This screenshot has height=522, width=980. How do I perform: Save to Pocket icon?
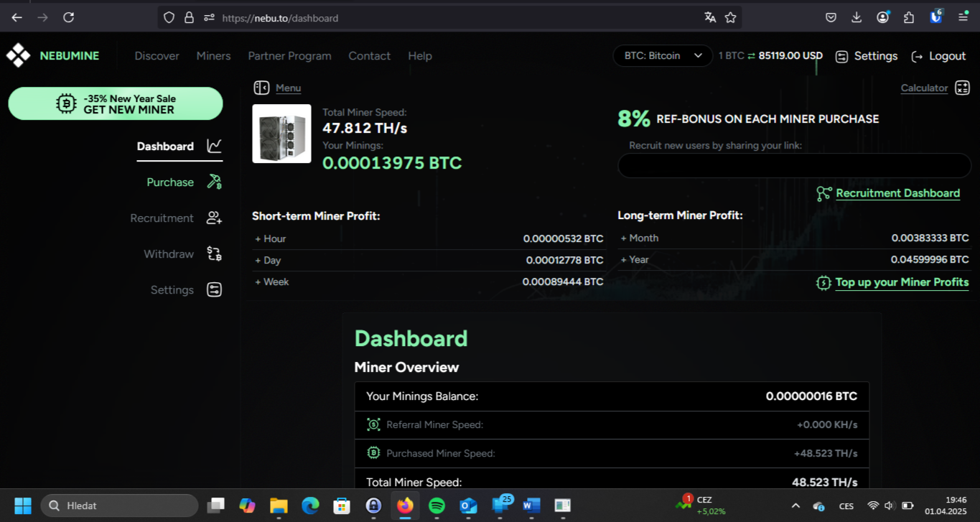[x=831, y=17]
